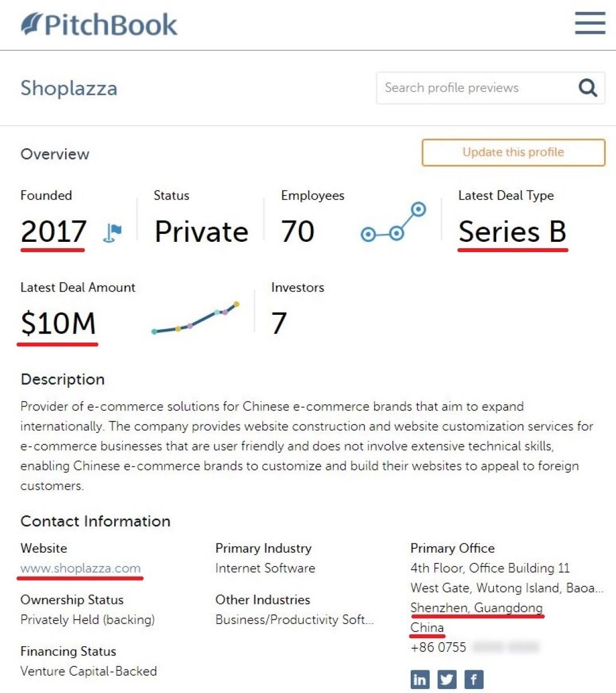Click the Internet Software primary industry
The height and width of the screenshot is (693, 616).
(265, 568)
